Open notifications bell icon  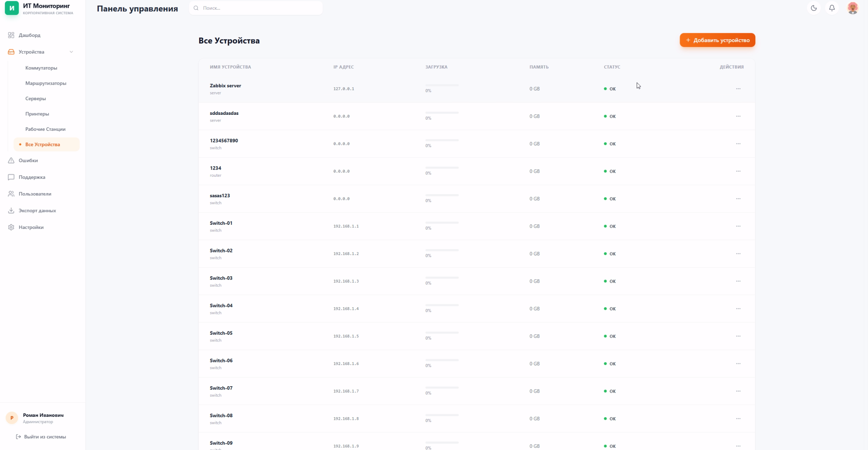tap(832, 8)
